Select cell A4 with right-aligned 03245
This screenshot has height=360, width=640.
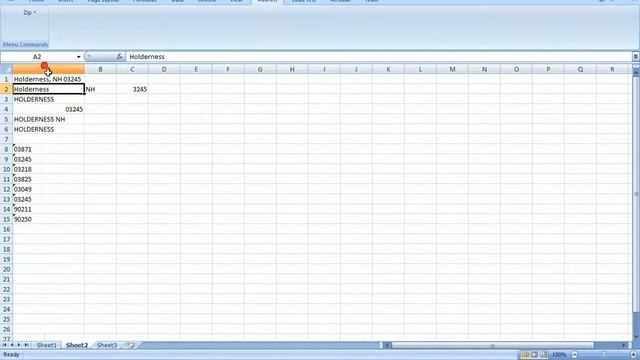point(49,109)
